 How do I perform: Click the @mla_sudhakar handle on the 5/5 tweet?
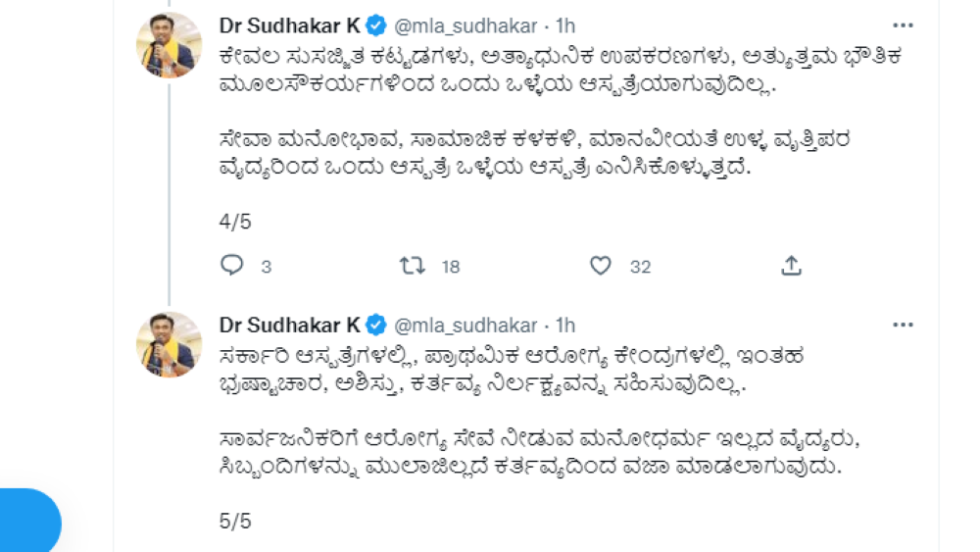pyautogui.click(x=465, y=325)
